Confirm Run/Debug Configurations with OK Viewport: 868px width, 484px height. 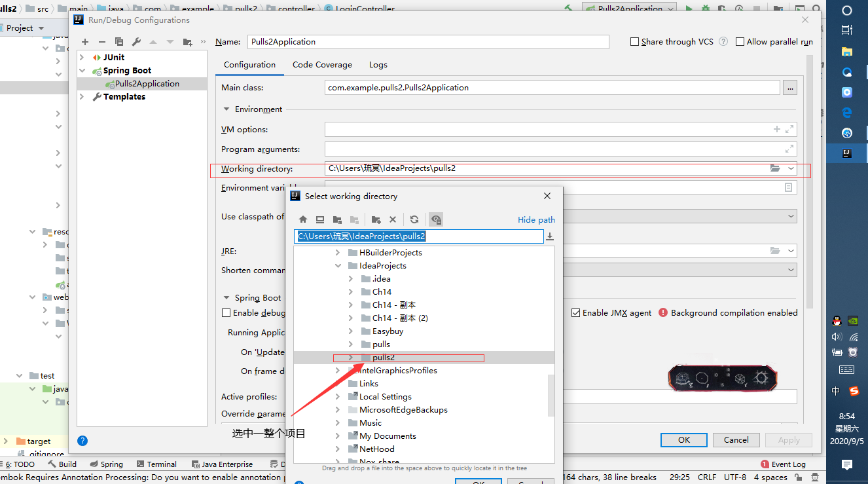coord(684,440)
